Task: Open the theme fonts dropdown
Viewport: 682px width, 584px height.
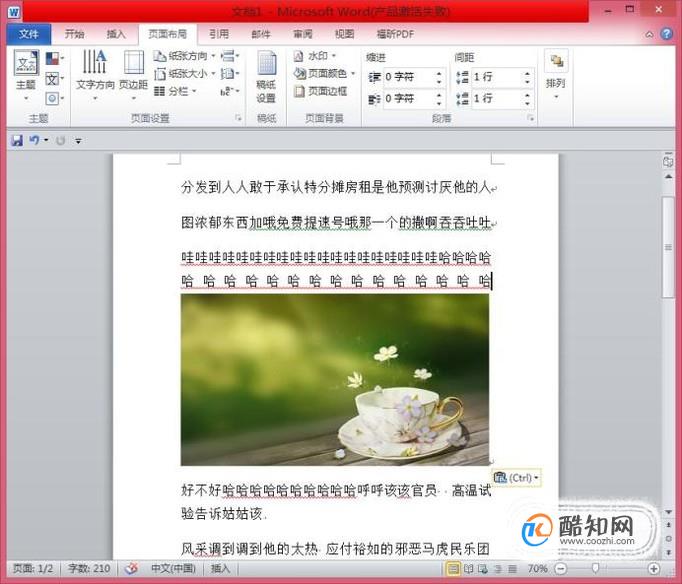Action: 55,79
